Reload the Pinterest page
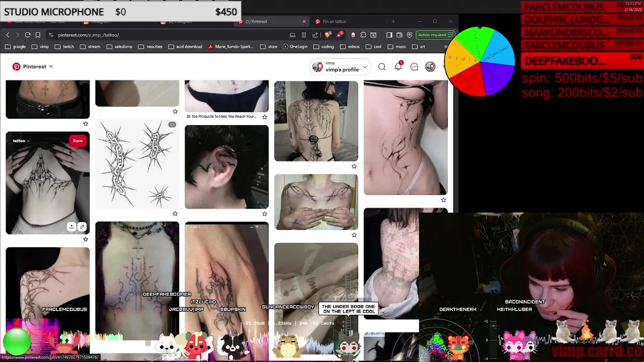This screenshot has width=644, height=362. 28,35
